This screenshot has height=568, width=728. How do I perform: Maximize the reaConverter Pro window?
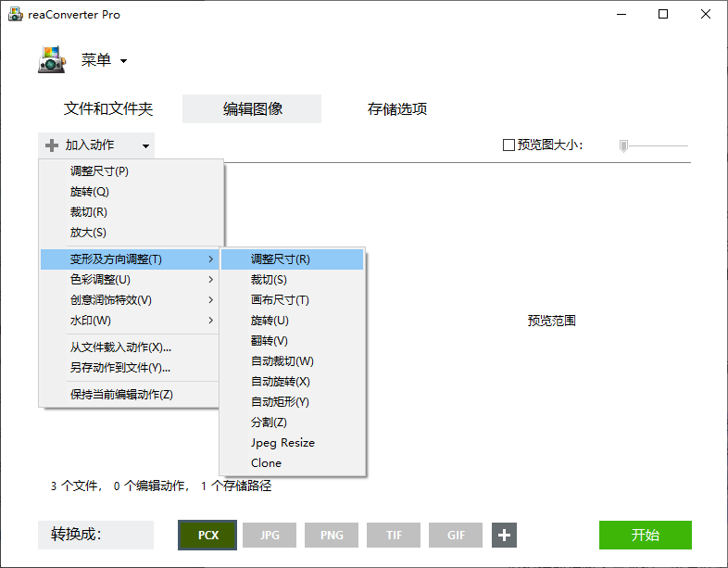point(663,14)
